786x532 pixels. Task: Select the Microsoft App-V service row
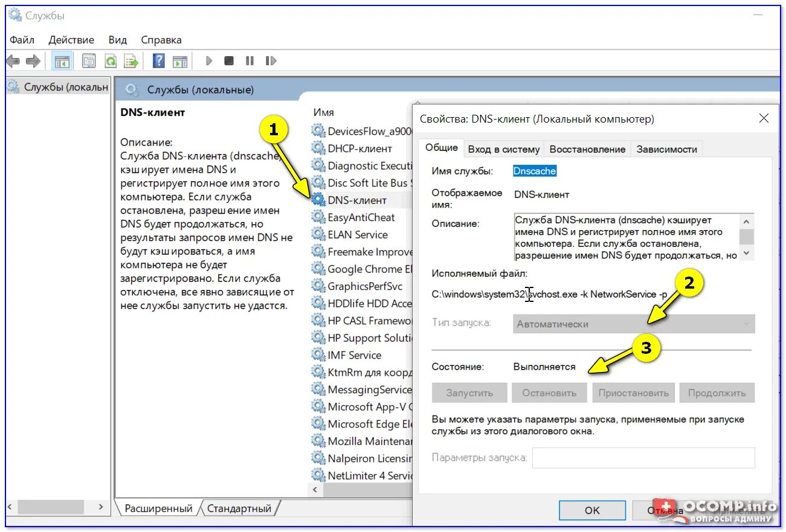[x=361, y=406]
